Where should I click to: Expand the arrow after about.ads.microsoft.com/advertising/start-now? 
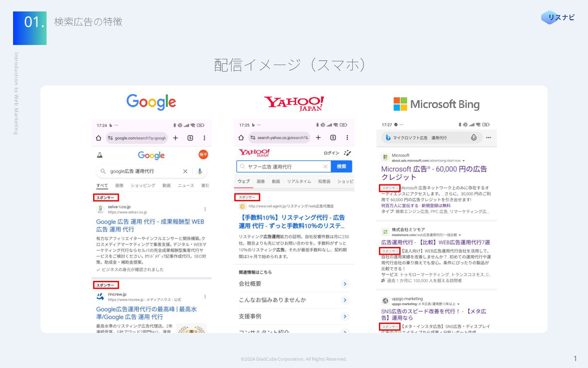(x=464, y=161)
